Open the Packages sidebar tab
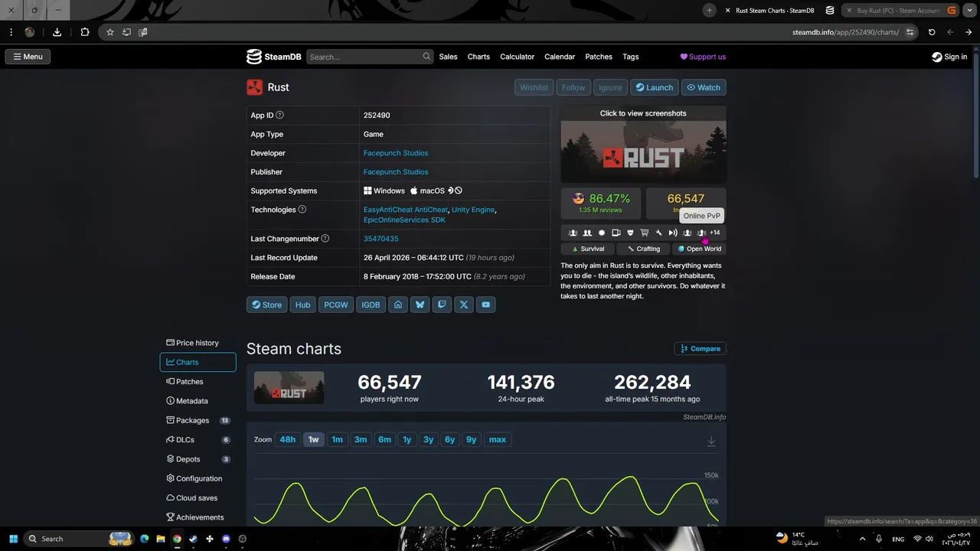 pos(198,420)
